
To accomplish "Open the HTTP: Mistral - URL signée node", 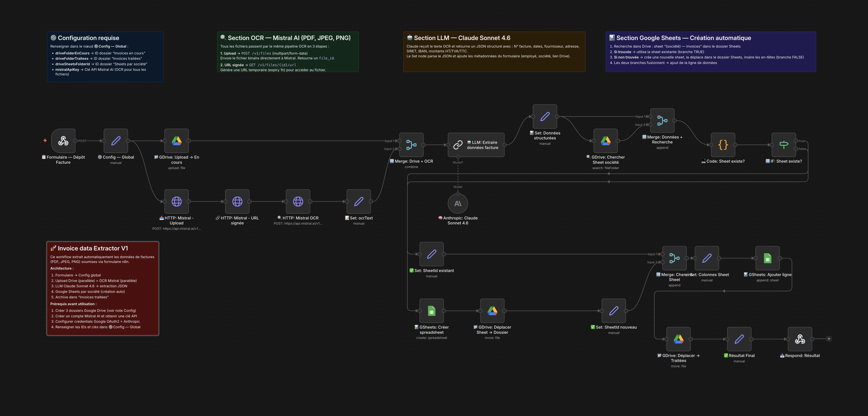I will click(x=237, y=201).
